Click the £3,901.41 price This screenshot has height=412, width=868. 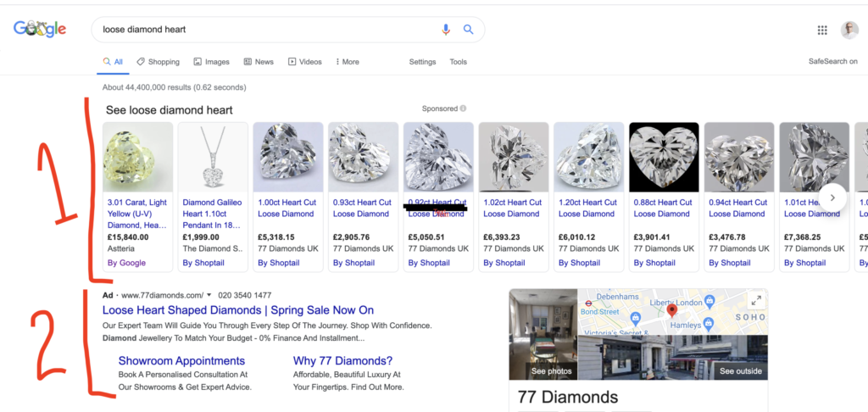[653, 237]
